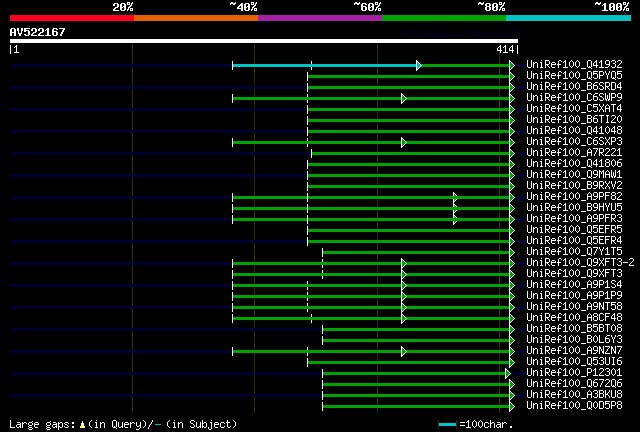Open hit UniRef100_C6SWP9
Screen dimensions: 640x432
[x=574, y=98]
